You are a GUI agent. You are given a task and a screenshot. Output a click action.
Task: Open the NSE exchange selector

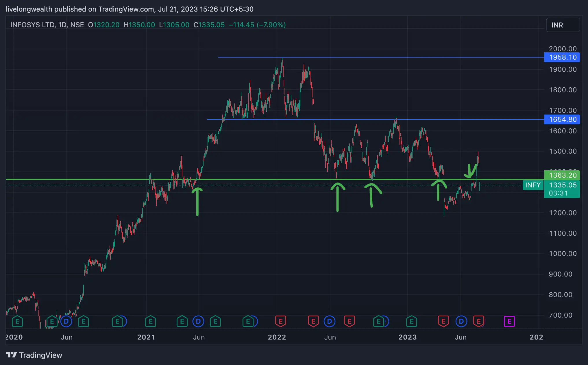pyautogui.click(x=76, y=25)
